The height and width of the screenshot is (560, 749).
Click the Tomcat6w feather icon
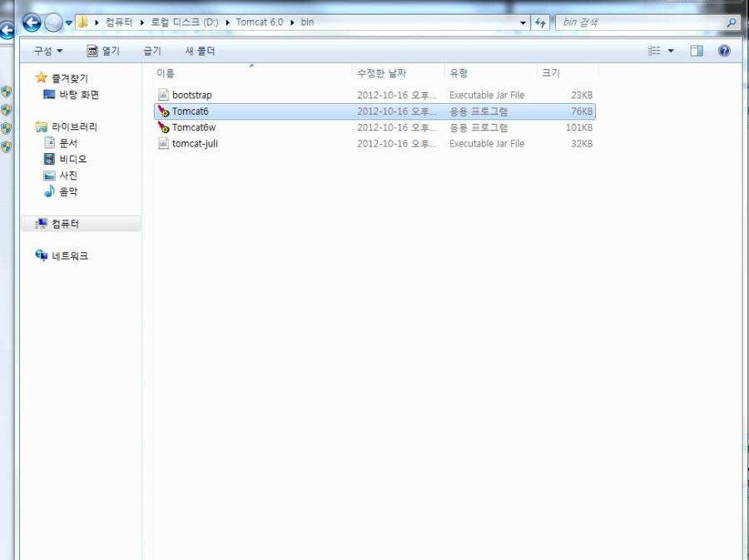163,127
